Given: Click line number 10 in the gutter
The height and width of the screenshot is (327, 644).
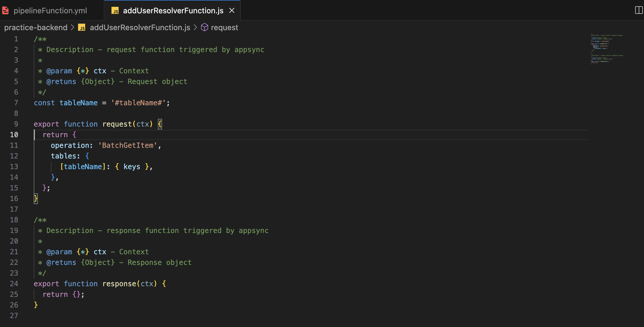Looking at the screenshot, I should [x=14, y=135].
